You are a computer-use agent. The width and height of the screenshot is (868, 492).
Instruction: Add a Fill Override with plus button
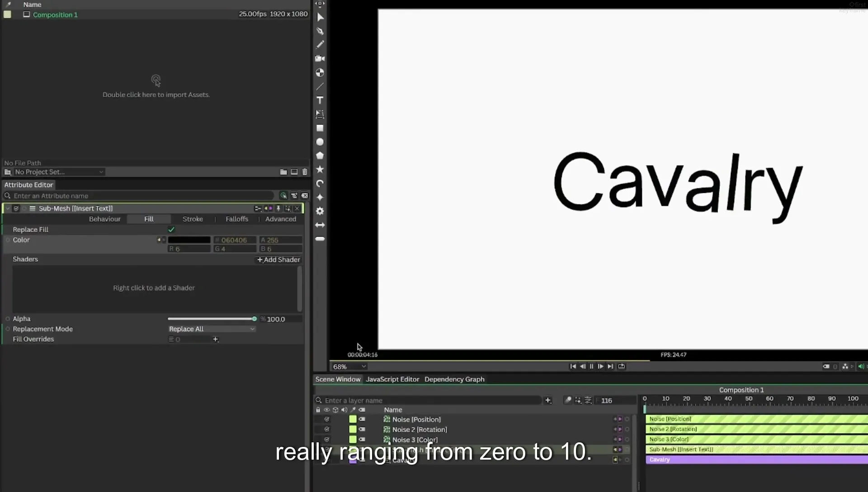coord(216,339)
